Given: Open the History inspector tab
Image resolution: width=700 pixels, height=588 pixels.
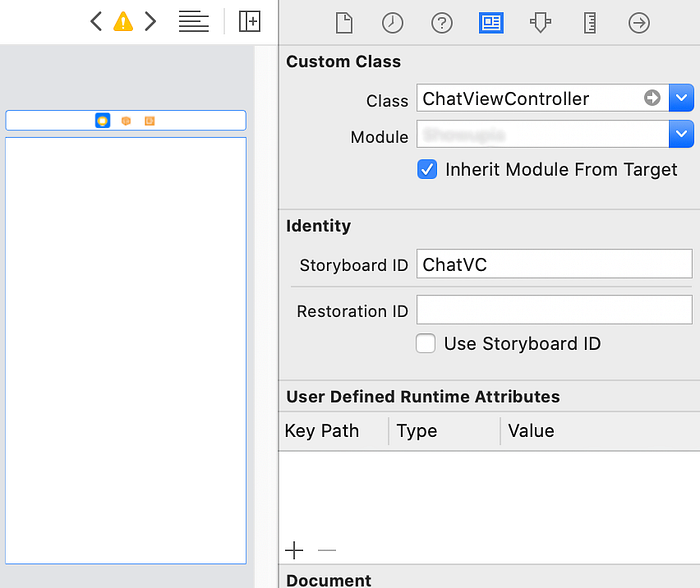Looking at the screenshot, I should [x=392, y=23].
